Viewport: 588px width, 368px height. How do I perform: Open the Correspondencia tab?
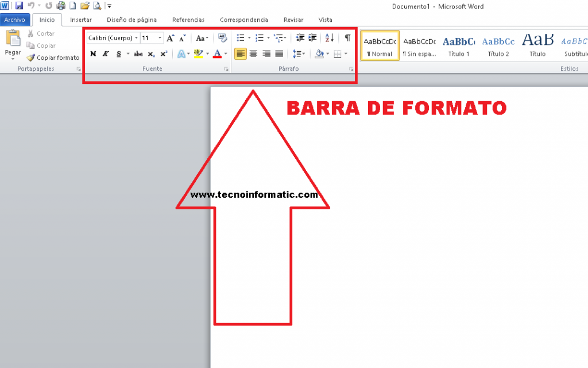click(x=243, y=20)
